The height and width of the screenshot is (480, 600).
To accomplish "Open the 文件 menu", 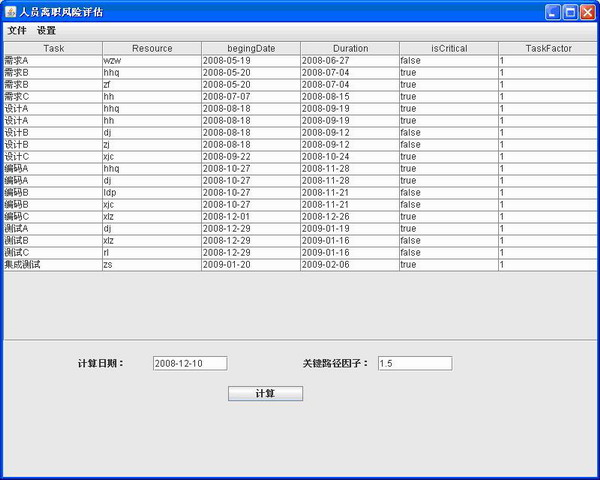I will 17,31.
